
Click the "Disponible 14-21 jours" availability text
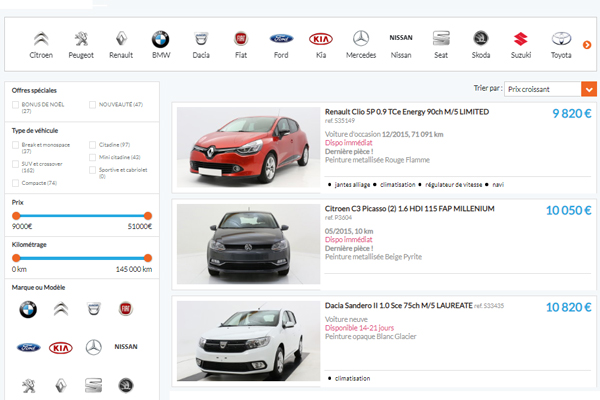pyautogui.click(x=359, y=328)
